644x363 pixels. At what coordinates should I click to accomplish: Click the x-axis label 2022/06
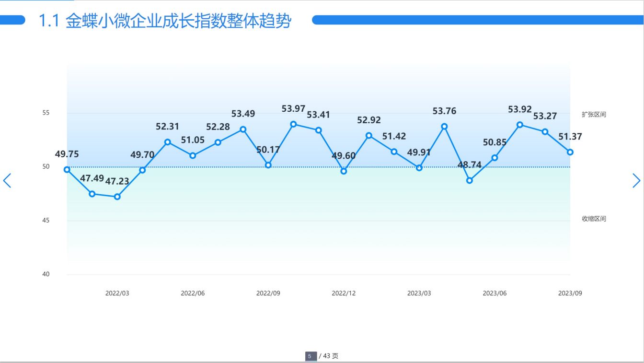pyautogui.click(x=193, y=293)
